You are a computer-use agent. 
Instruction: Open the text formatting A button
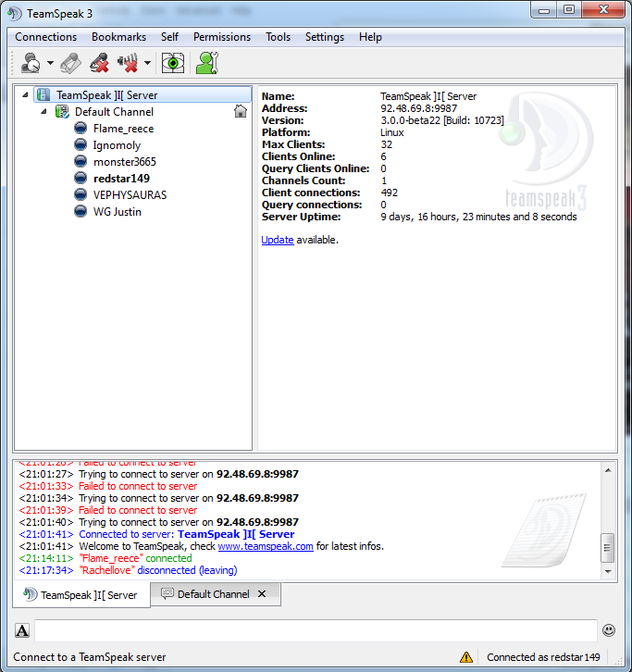[22, 630]
